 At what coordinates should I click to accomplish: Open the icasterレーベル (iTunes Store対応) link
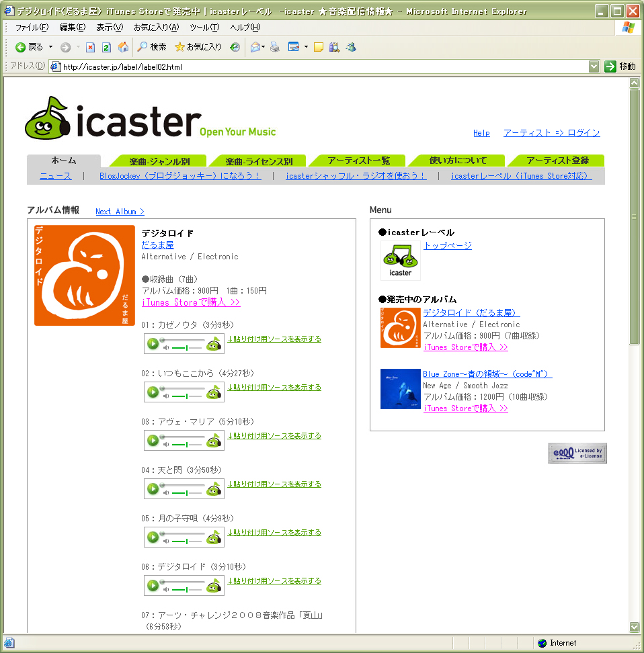(522, 176)
